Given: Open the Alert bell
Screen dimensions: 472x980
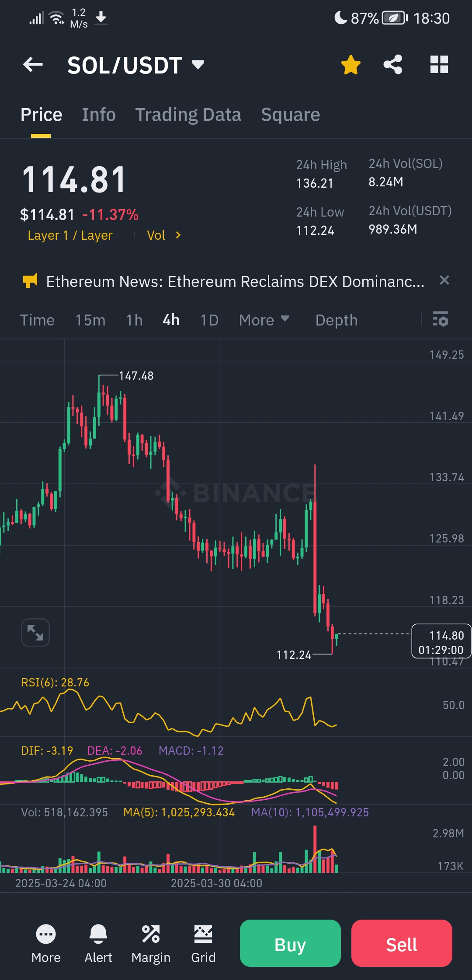Looking at the screenshot, I should click(98, 944).
